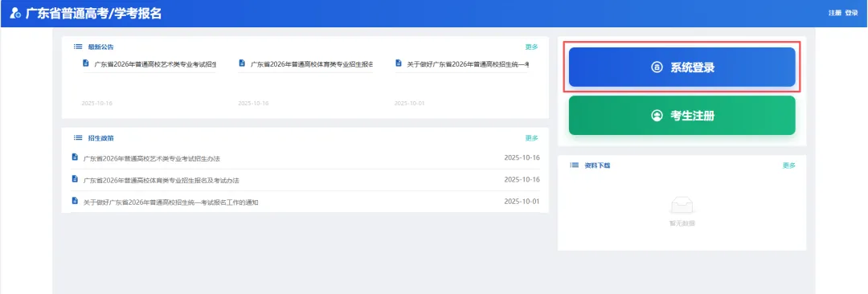Click document icon of 统一考试报名工作的通知 row

(x=76, y=201)
